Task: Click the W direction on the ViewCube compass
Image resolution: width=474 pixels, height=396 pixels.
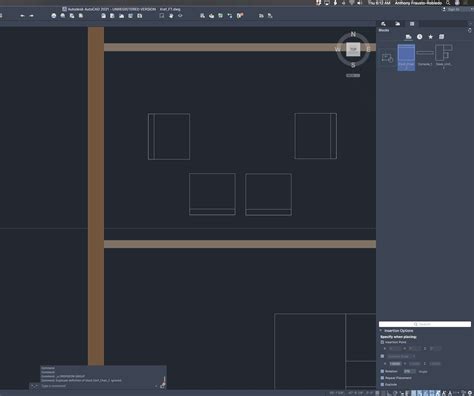Action: coord(338,50)
